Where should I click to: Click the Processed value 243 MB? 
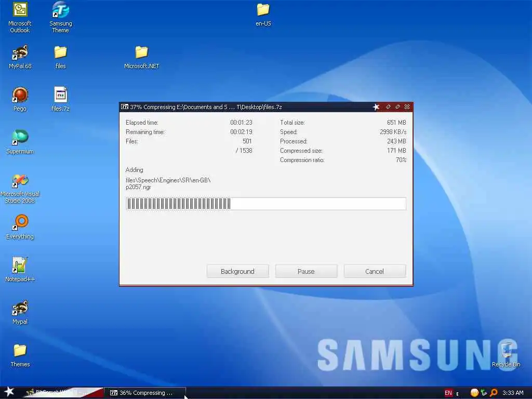[396, 141]
